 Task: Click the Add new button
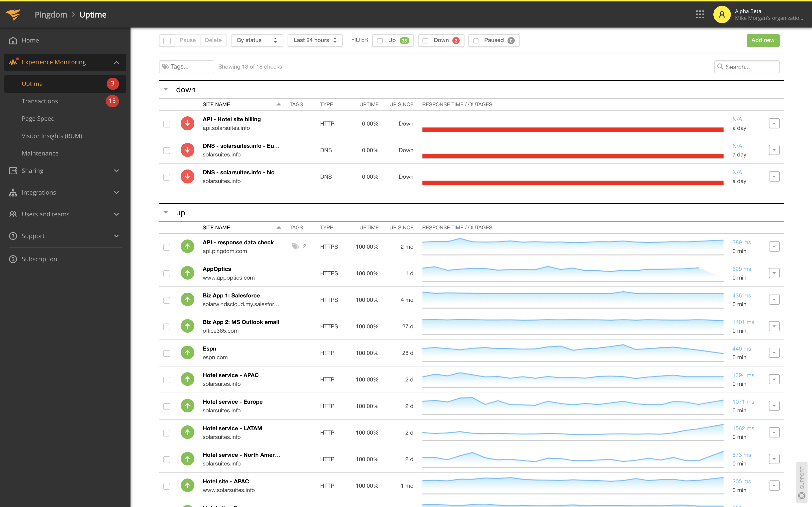click(762, 40)
